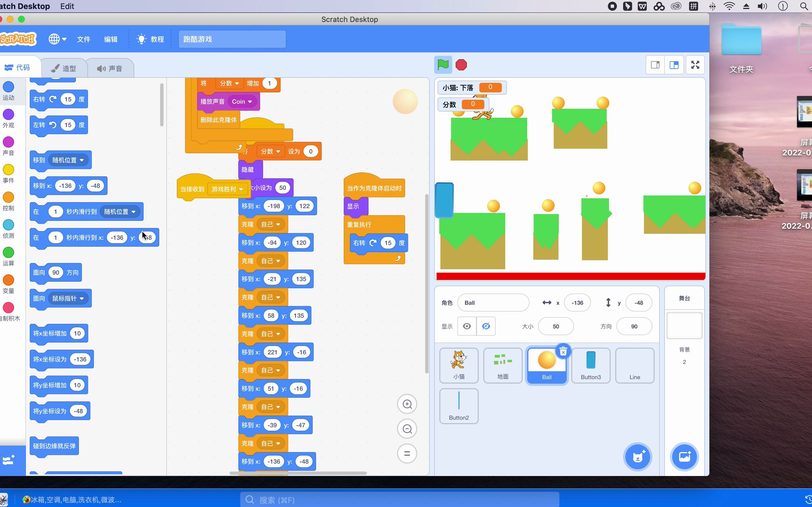Reset workspace zoom with equals icon

tap(407, 454)
